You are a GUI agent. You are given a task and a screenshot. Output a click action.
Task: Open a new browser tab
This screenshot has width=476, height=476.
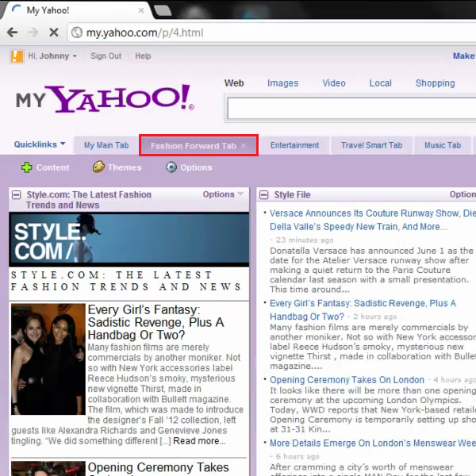pyautogui.click(x=163, y=10)
